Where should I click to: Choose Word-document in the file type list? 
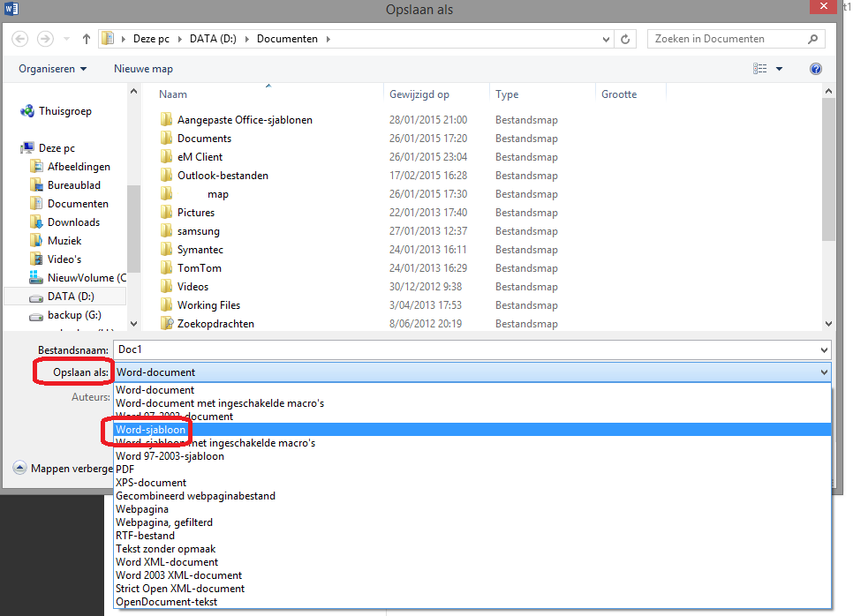472,390
